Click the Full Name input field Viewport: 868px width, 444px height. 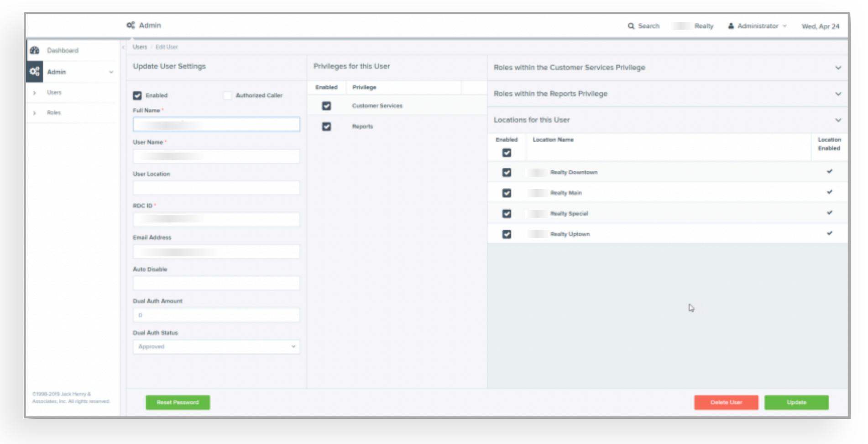click(216, 124)
